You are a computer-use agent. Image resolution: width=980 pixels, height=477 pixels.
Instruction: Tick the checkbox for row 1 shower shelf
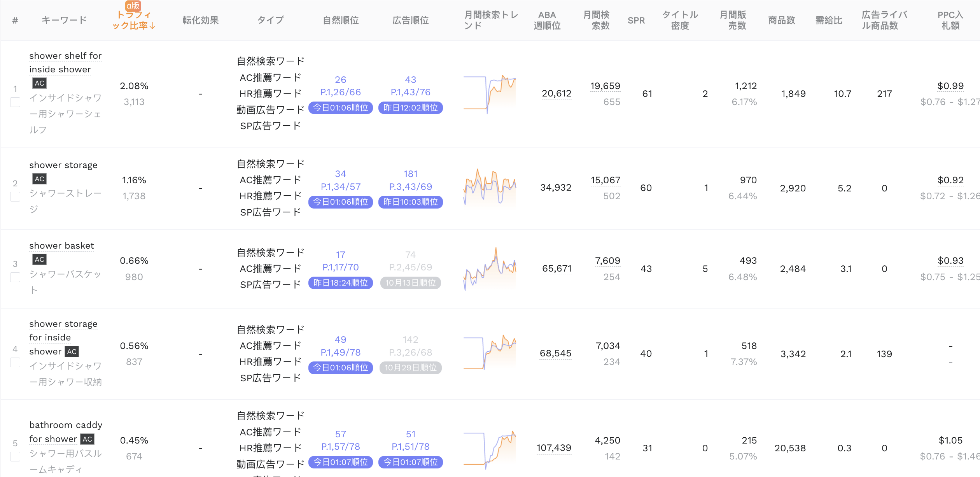coord(15,102)
